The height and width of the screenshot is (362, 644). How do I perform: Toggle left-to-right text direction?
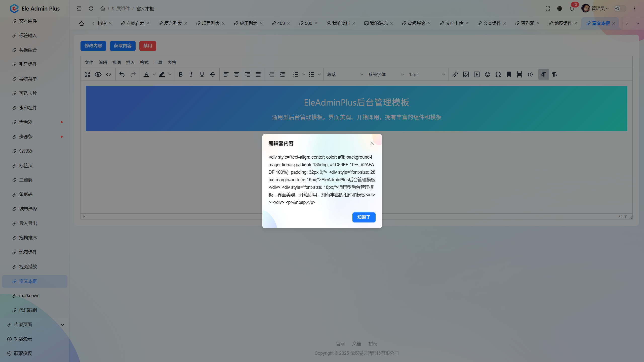click(544, 74)
